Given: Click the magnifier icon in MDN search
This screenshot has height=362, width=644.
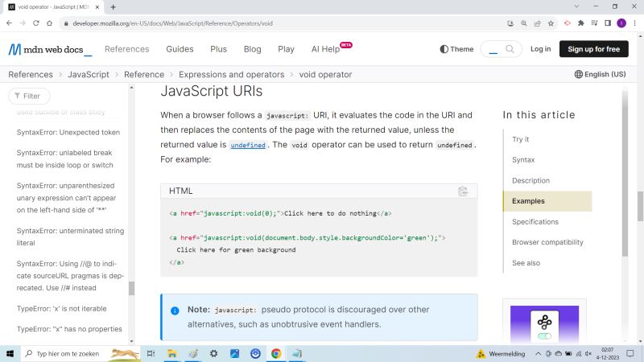Looking at the screenshot, I should [510, 49].
